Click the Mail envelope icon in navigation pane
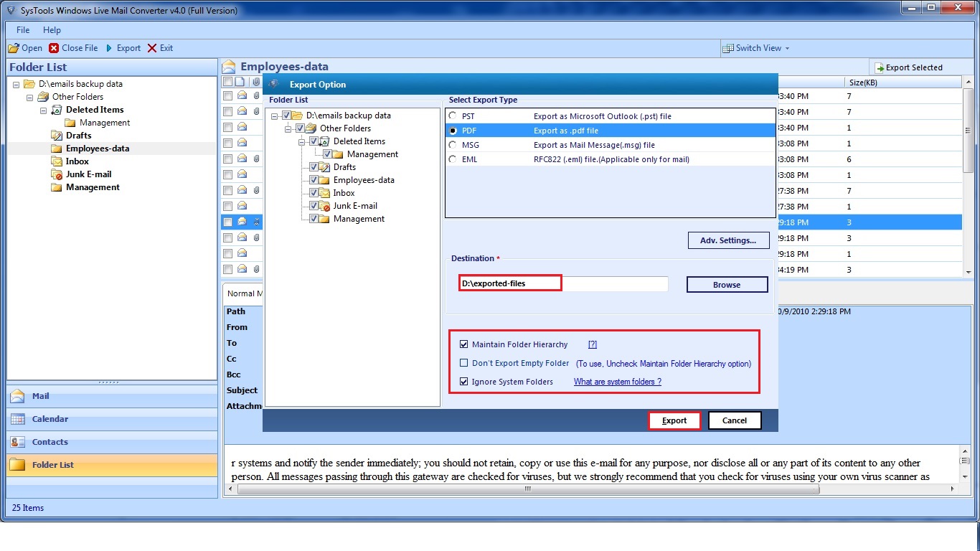 tap(18, 396)
